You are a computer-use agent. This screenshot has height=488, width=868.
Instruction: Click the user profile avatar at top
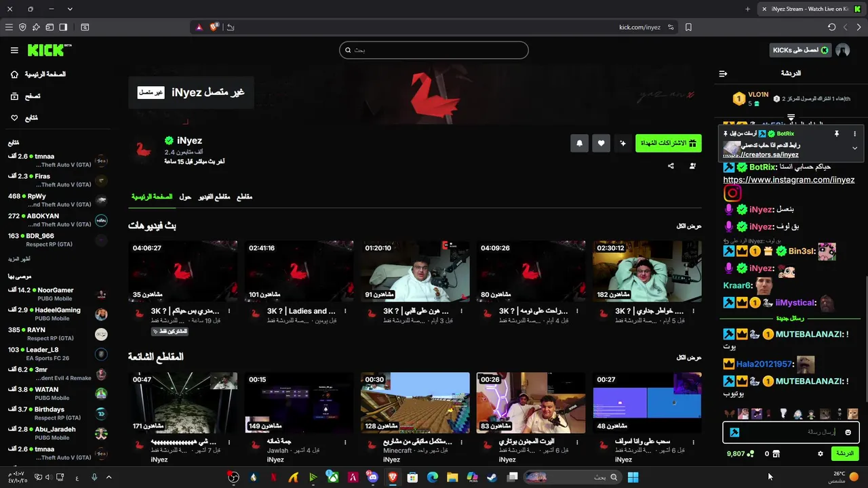point(843,50)
